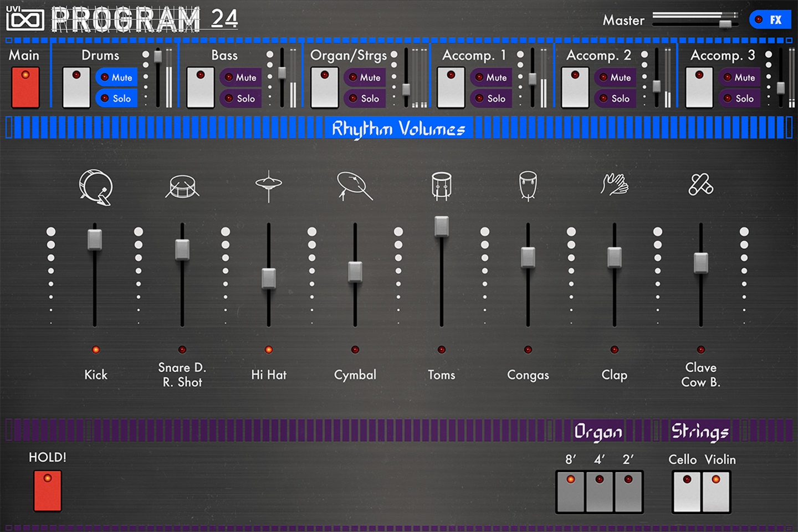Click the hand Clap icon
Screen dimensions: 798x532
(614, 186)
